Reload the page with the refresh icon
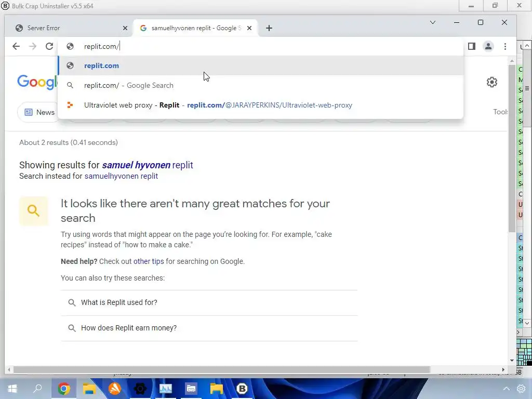This screenshot has height=399, width=532. click(x=49, y=46)
